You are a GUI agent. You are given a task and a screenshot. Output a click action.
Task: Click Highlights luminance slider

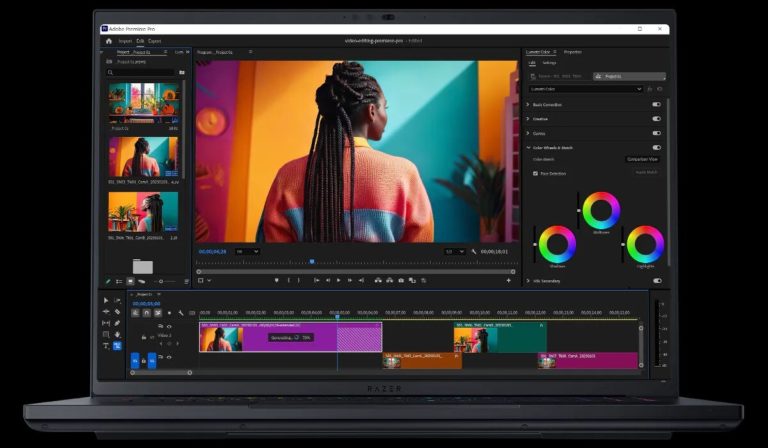tap(623, 244)
